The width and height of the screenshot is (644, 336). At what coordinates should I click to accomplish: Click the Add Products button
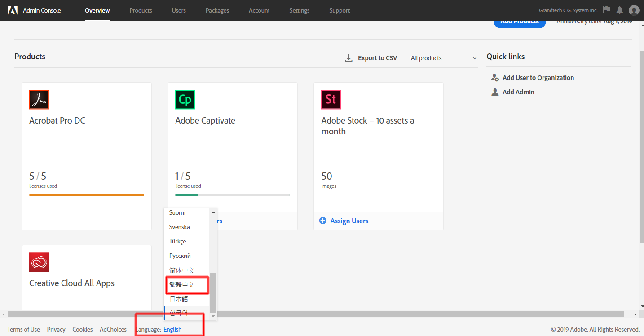520,23
